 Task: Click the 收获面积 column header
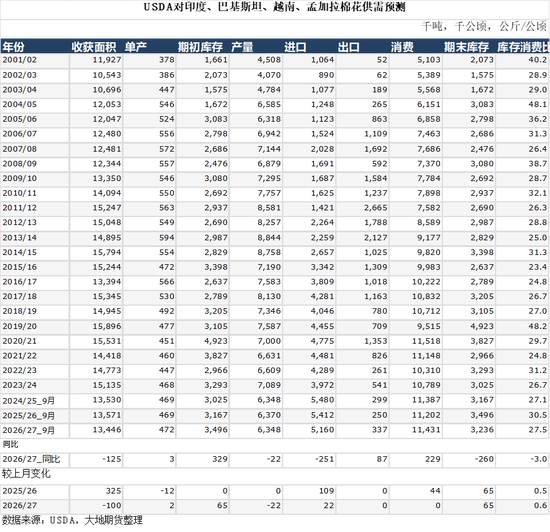(94, 47)
